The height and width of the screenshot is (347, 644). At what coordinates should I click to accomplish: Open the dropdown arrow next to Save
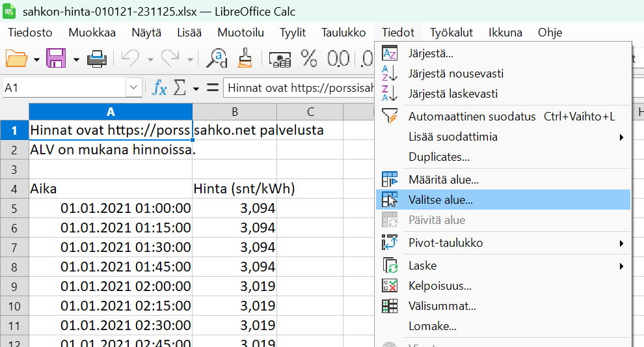pyautogui.click(x=76, y=60)
